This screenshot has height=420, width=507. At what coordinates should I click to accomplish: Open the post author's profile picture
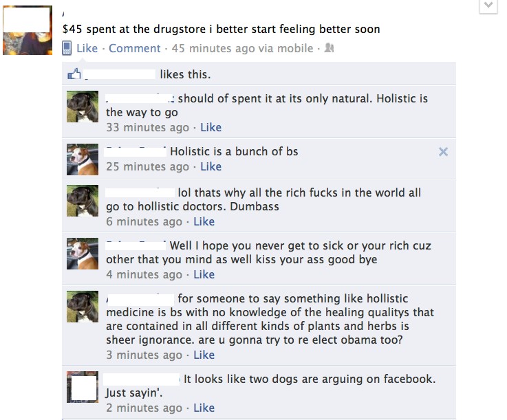click(28, 30)
